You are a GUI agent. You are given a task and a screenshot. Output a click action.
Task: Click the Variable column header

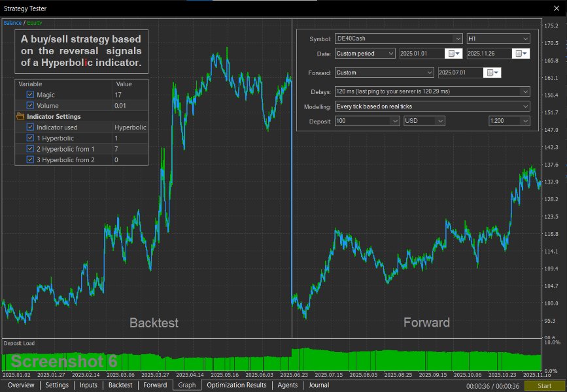(30, 84)
